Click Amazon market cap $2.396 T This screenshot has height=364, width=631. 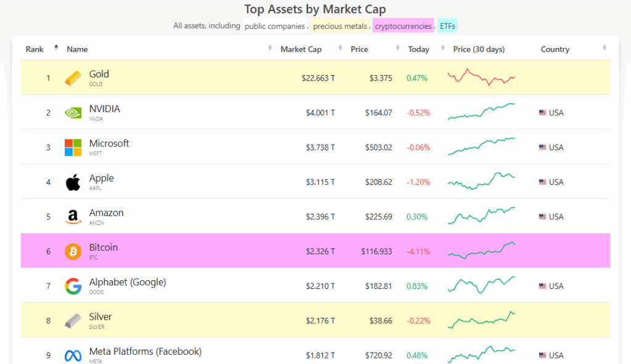click(320, 217)
